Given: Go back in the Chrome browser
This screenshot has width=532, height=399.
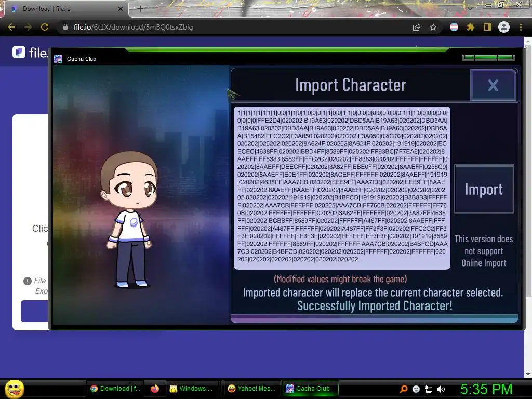Looking at the screenshot, I should [x=11, y=27].
